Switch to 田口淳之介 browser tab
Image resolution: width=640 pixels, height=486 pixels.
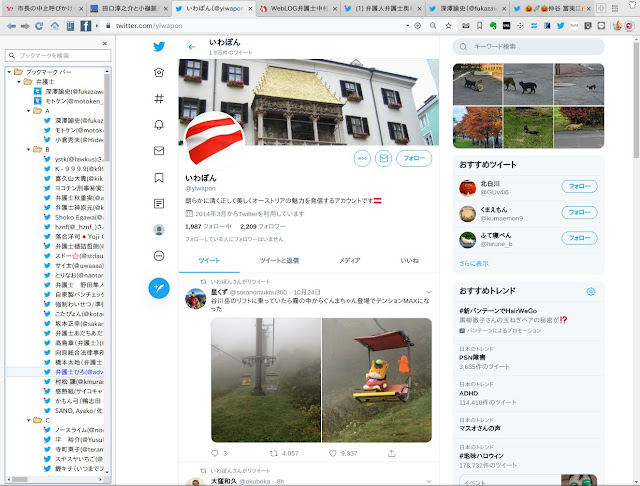(x=130, y=8)
